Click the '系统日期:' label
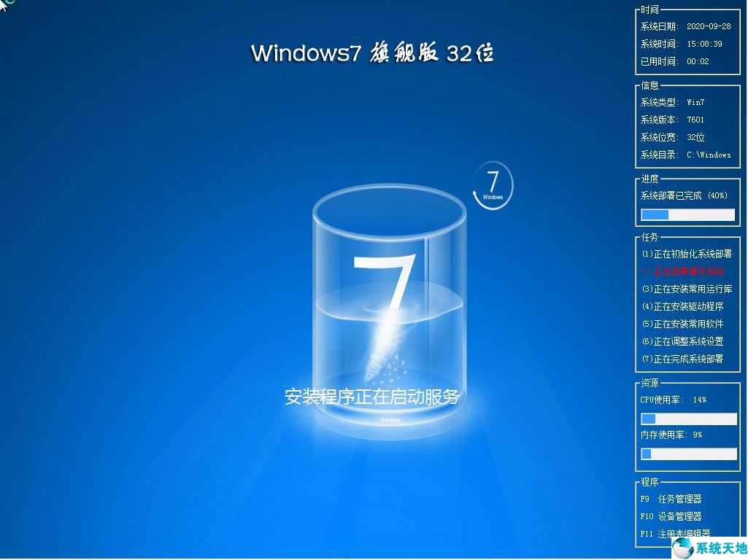This screenshot has height=560, width=748. 659,27
